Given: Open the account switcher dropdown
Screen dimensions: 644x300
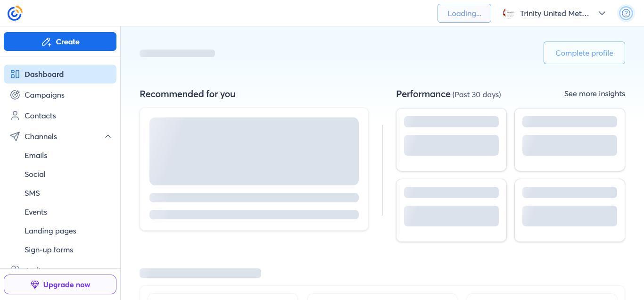Looking at the screenshot, I should 602,13.
